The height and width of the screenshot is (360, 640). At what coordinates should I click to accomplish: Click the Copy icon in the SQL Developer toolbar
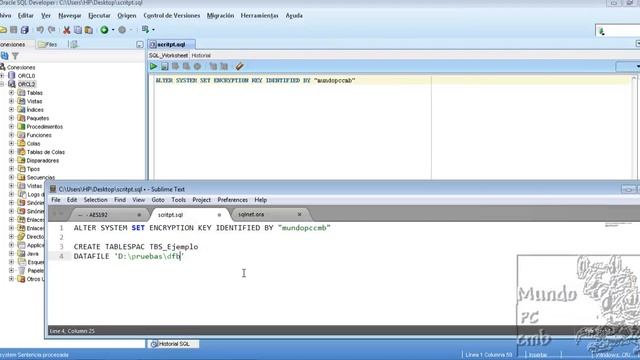point(78,30)
